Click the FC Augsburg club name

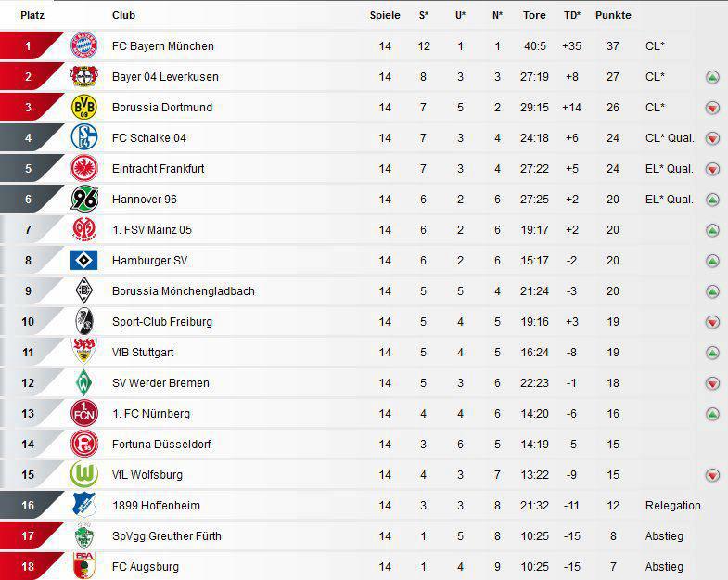146,567
